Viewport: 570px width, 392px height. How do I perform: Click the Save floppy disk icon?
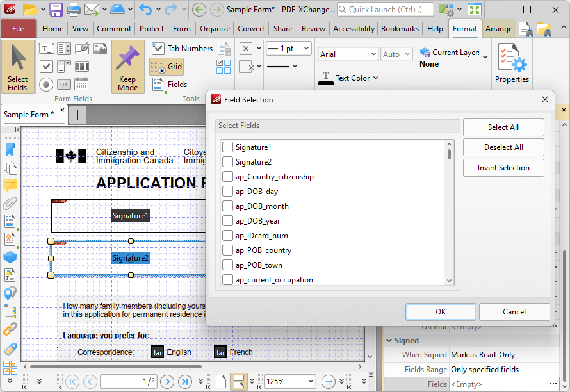56,10
